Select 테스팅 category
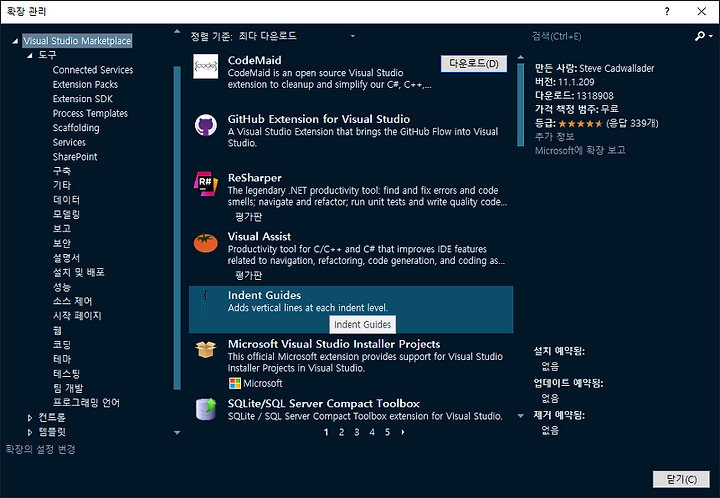 point(66,374)
